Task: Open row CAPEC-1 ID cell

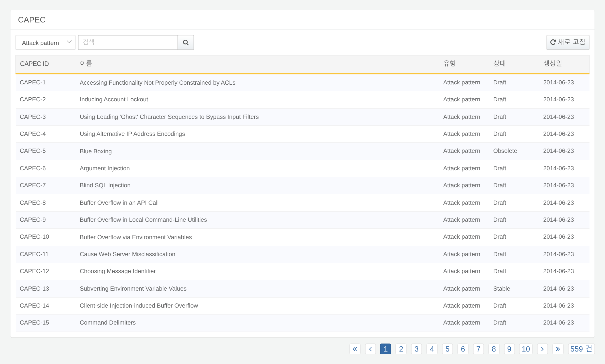Action: point(33,82)
